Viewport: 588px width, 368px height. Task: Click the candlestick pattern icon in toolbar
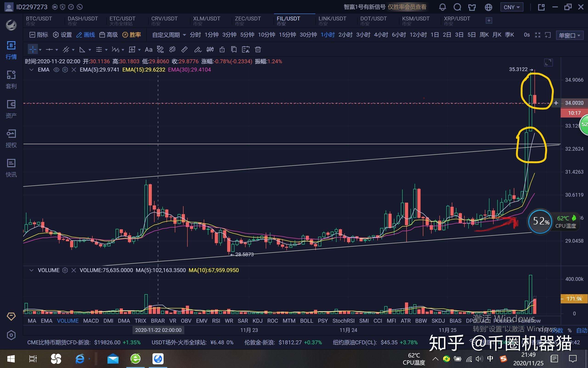click(x=210, y=50)
